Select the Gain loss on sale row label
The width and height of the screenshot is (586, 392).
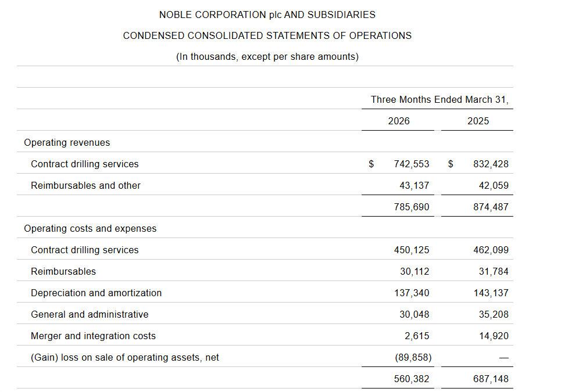pos(124,357)
